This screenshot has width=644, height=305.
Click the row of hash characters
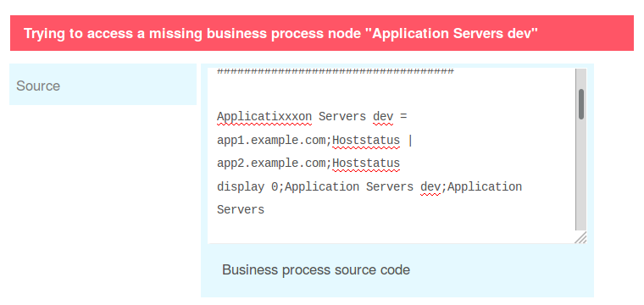coord(336,71)
